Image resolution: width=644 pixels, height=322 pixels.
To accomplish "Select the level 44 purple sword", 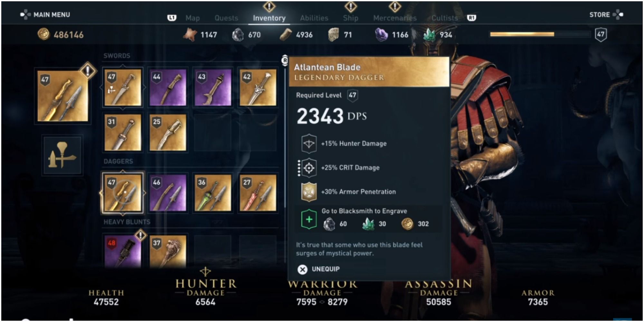I will click(x=168, y=88).
